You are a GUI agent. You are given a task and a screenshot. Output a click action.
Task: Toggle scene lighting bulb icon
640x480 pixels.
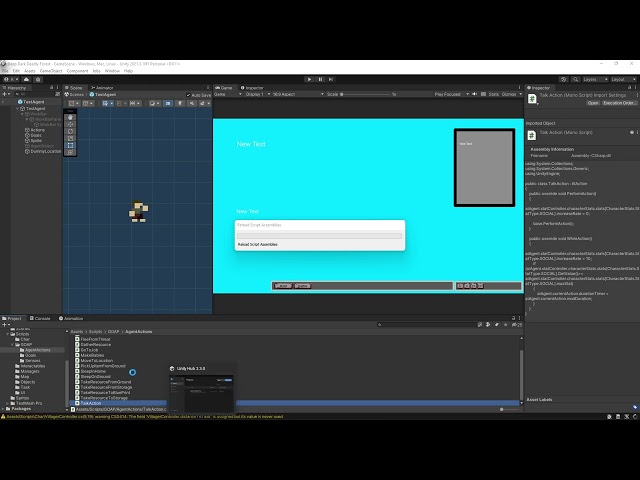(180, 103)
